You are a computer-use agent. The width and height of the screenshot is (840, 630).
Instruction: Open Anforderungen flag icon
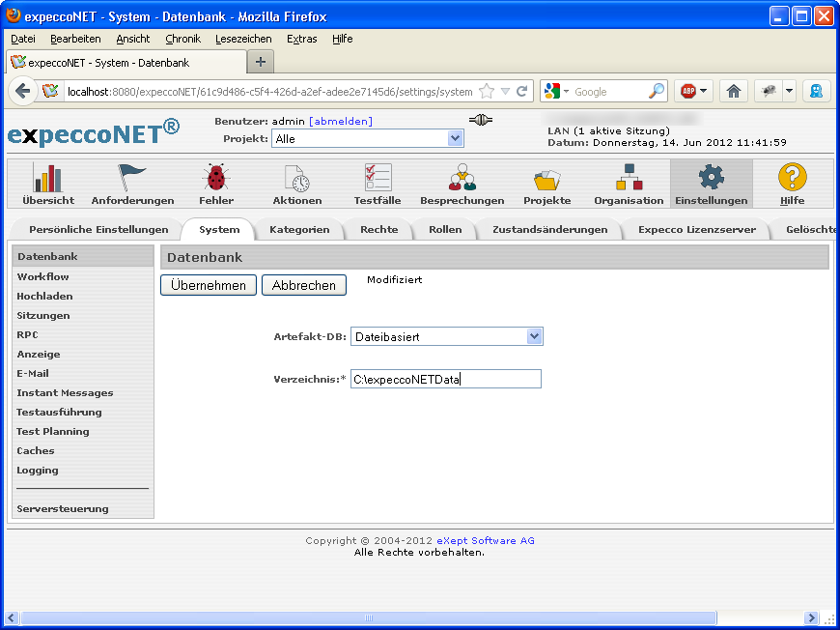(132, 178)
